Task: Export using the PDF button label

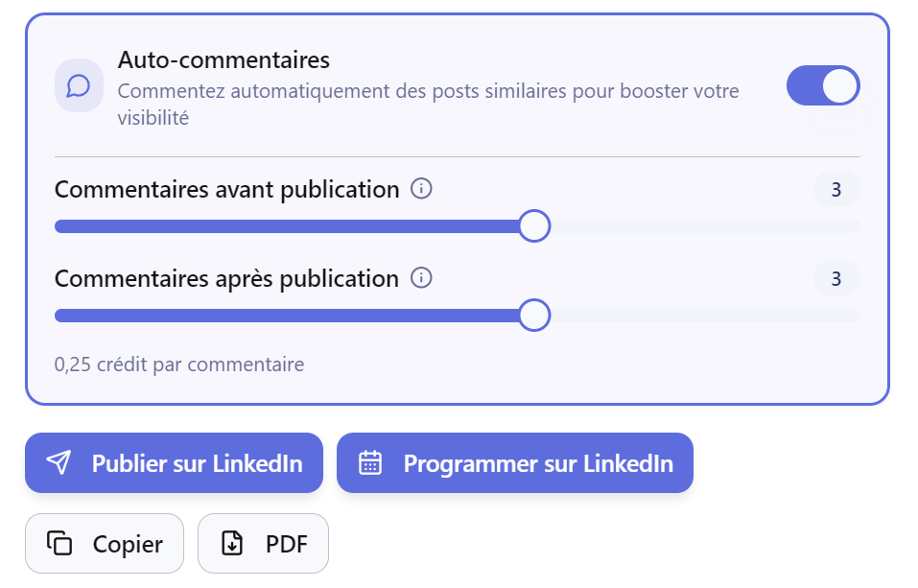Action: coord(286,545)
